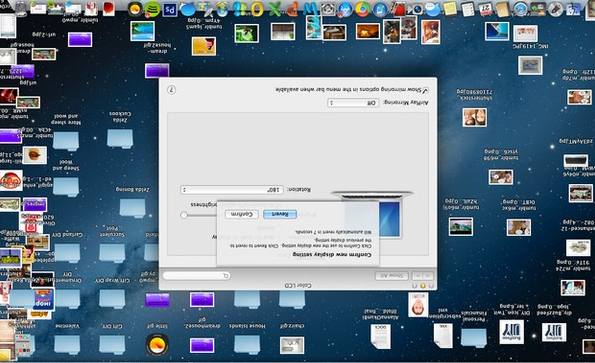Screen dimensions: 595x363
Task: Select the diy_BuzzFeed logo.png file
Action: pyautogui.click(x=554, y=332)
